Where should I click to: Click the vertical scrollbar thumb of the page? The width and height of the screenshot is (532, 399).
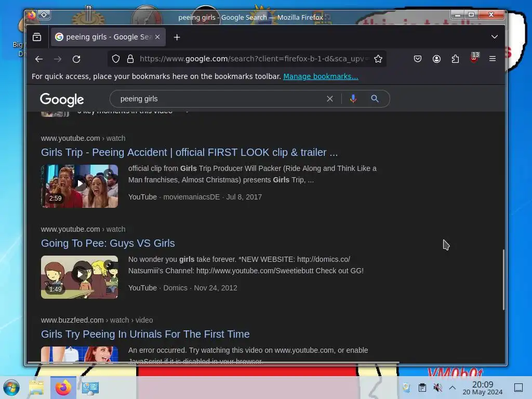[503, 280]
